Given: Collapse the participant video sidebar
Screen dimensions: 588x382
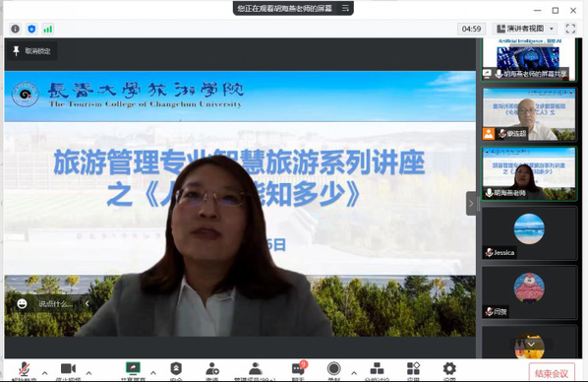Looking at the screenshot, I should click(471, 203).
